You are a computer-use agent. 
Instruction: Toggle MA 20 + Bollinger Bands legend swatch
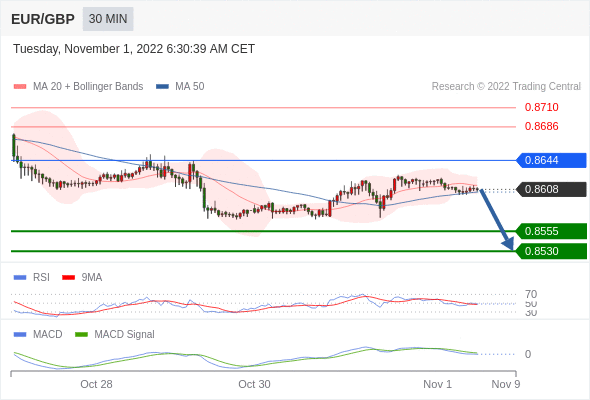tap(20, 87)
